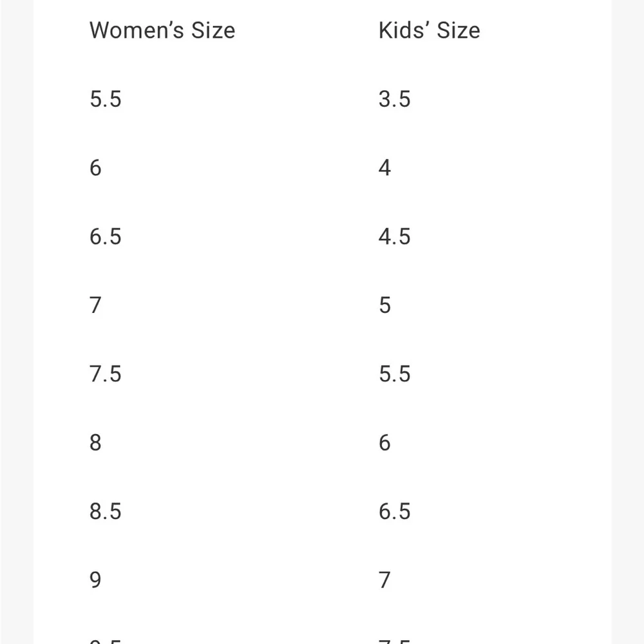Select kids' size 5.5 cell
The image size is (644, 644).
pos(394,374)
